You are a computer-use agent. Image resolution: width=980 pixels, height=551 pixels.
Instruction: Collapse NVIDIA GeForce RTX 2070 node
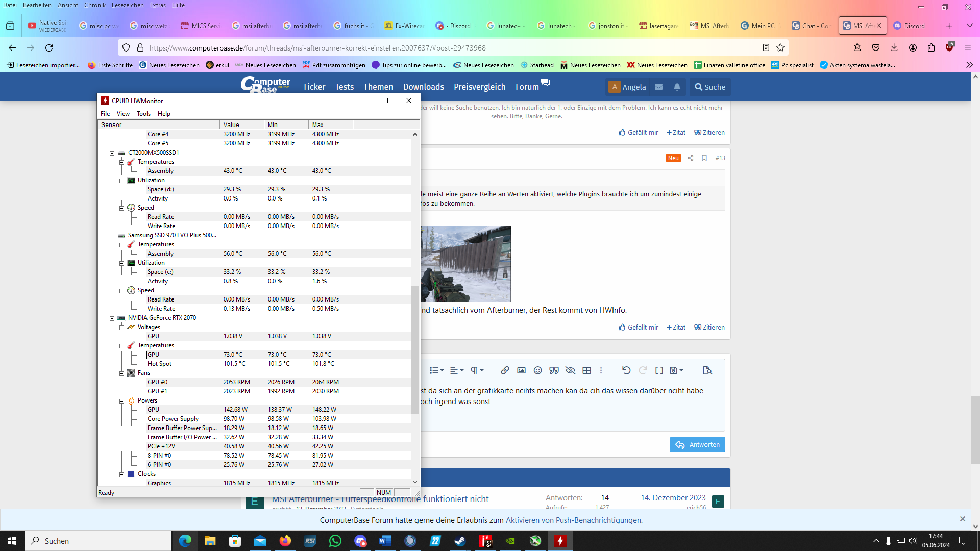click(112, 318)
